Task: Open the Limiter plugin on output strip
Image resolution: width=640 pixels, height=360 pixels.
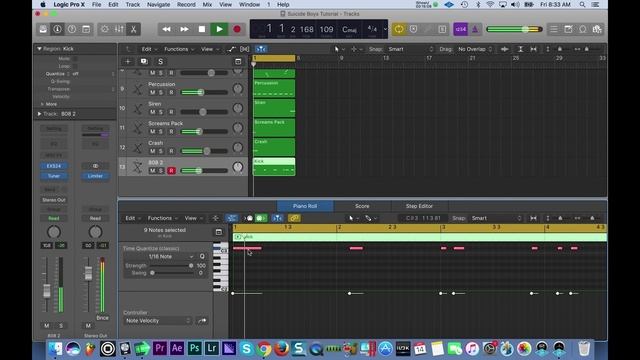Action: tap(95, 176)
